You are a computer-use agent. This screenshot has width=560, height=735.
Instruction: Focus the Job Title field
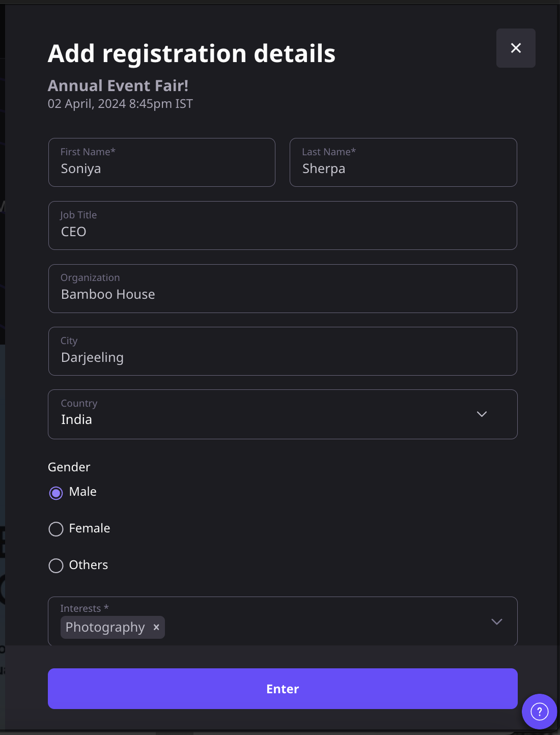[283, 225]
